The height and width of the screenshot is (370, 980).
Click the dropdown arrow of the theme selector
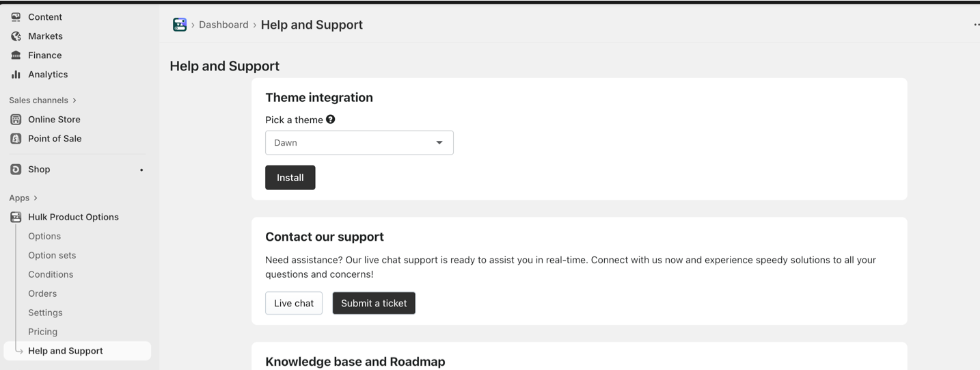coord(439,143)
